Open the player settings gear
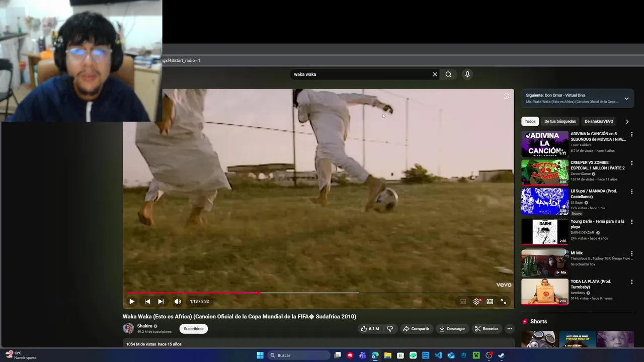The image size is (644, 362). [476, 301]
